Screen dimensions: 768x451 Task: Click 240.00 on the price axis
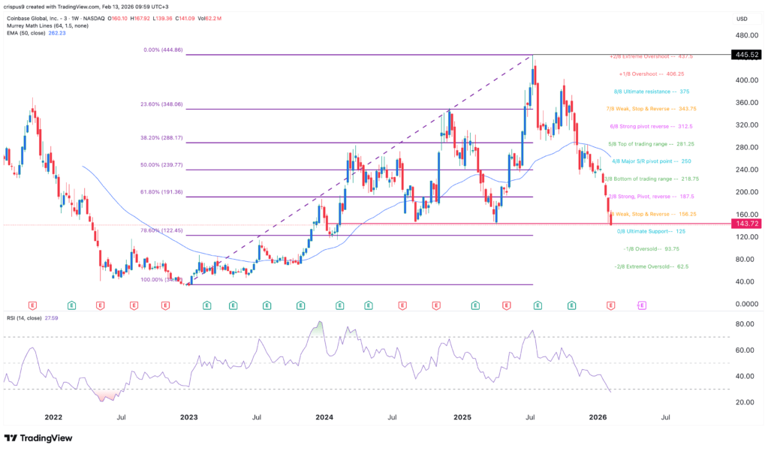pyautogui.click(x=746, y=170)
